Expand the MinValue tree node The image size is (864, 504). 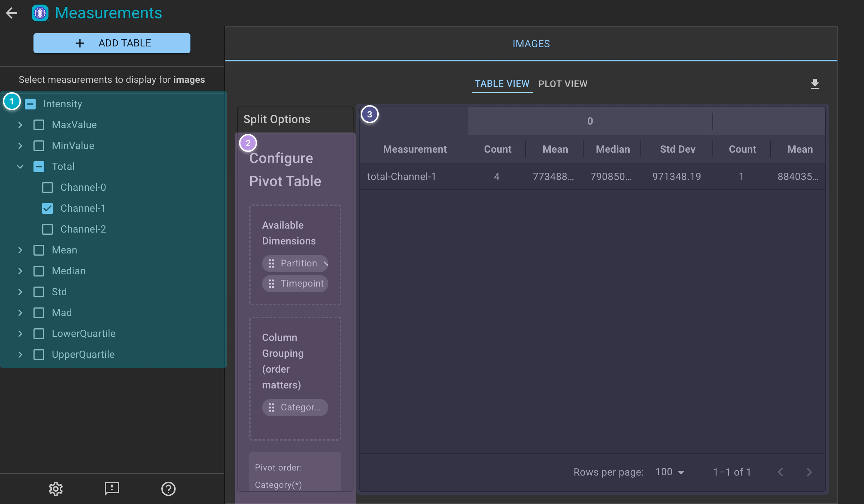tap(20, 146)
